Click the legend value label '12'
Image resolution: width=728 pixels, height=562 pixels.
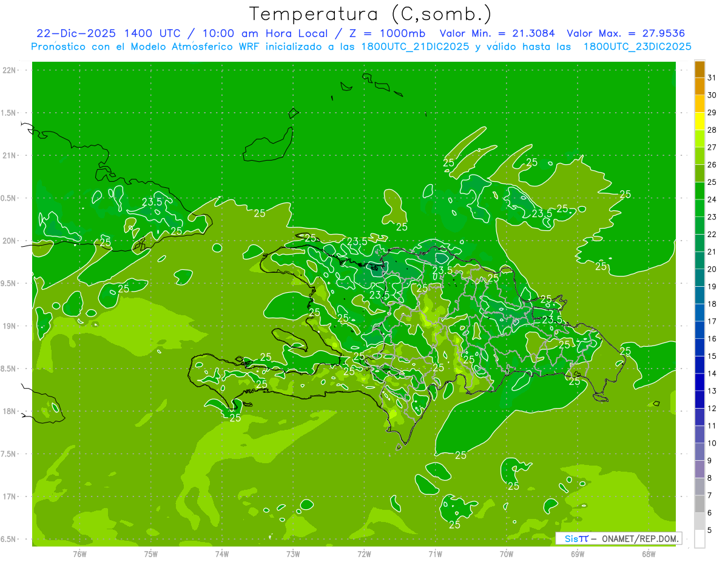pyautogui.click(x=712, y=409)
